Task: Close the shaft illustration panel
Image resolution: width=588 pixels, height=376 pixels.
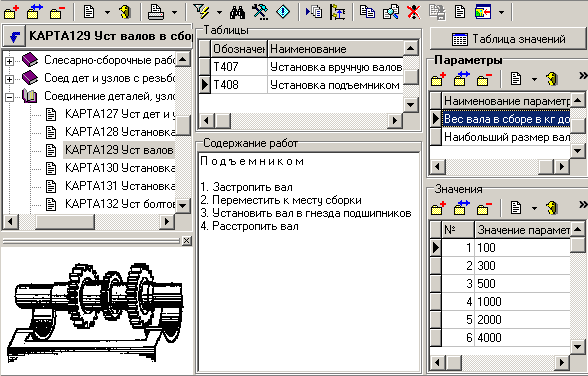Action: (186, 241)
